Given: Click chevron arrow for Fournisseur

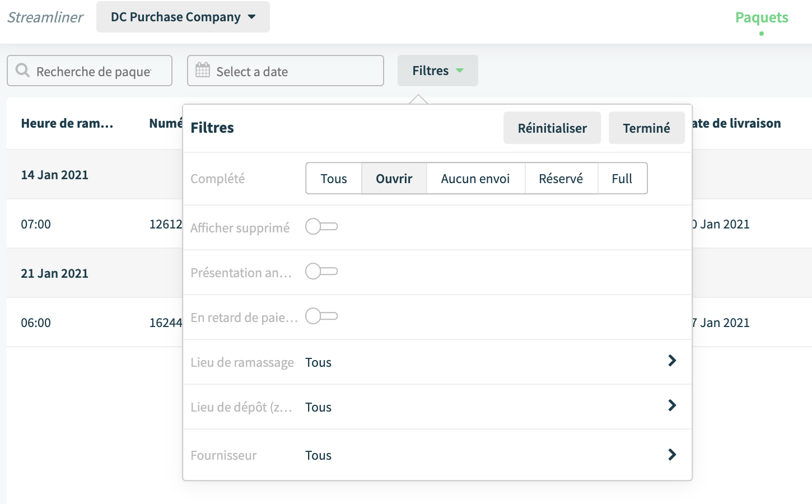Looking at the screenshot, I should (672, 455).
